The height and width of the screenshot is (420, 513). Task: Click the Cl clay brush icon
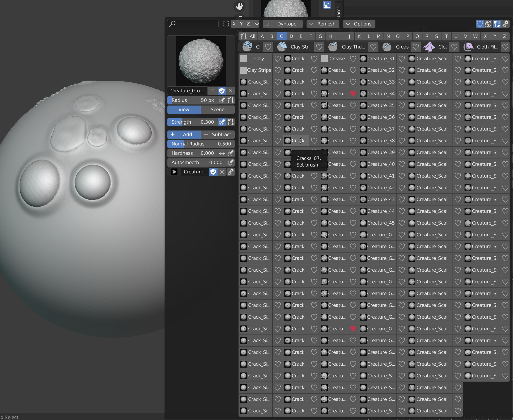pos(247,47)
